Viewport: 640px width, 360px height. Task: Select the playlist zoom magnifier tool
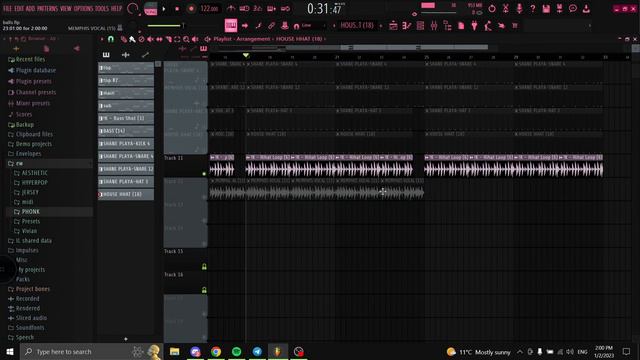click(186, 39)
